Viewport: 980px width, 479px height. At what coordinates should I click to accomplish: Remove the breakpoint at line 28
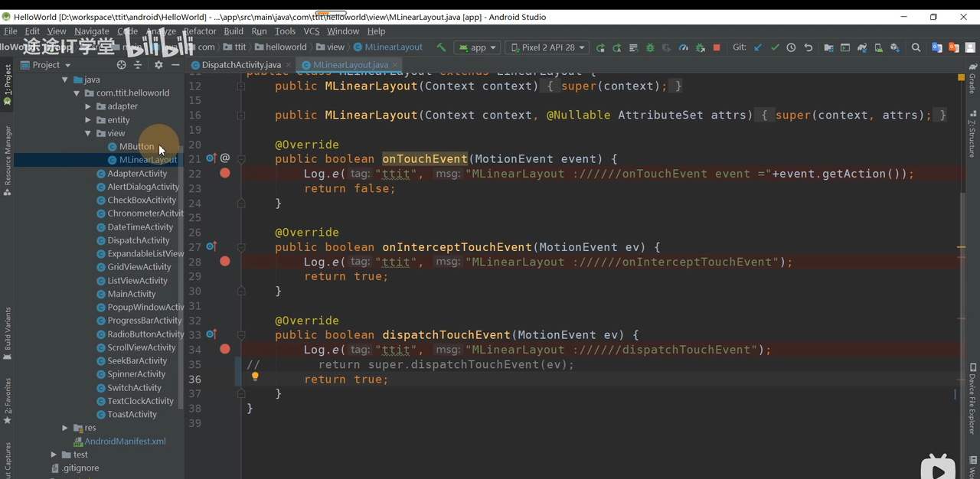225,262
